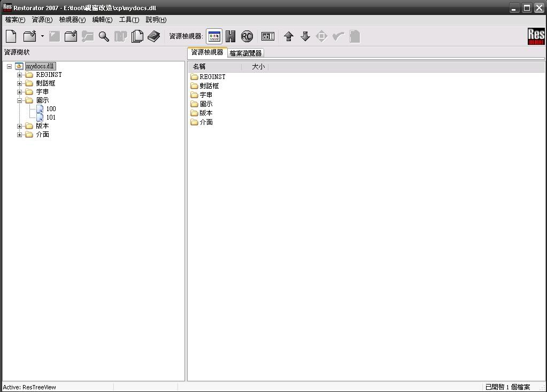Collapse the mydocs.dll root node
547x392 pixels.
(x=10, y=66)
